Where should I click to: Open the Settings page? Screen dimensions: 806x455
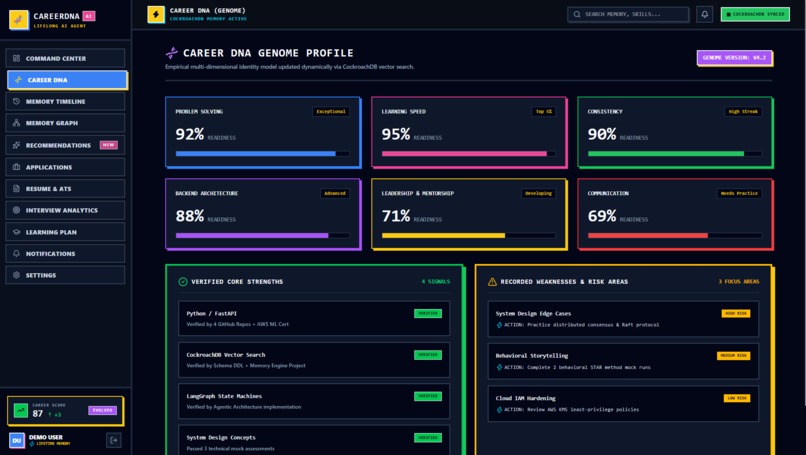pyautogui.click(x=65, y=275)
